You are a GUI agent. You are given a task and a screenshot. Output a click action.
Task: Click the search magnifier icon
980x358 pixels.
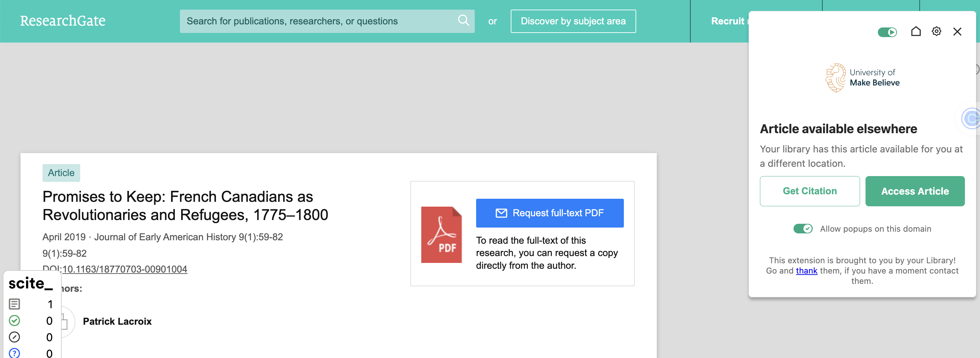pos(463,21)
